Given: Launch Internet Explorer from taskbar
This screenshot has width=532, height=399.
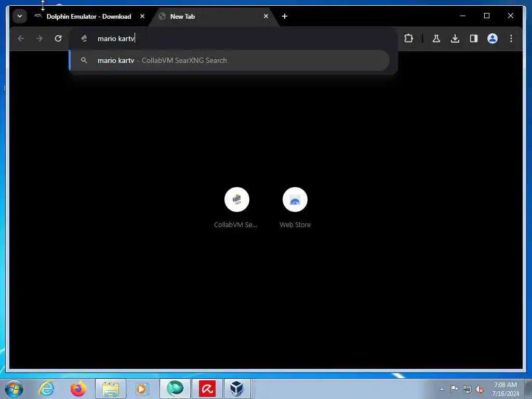Looking at the screenshot, I should click(x=46, y=389).
